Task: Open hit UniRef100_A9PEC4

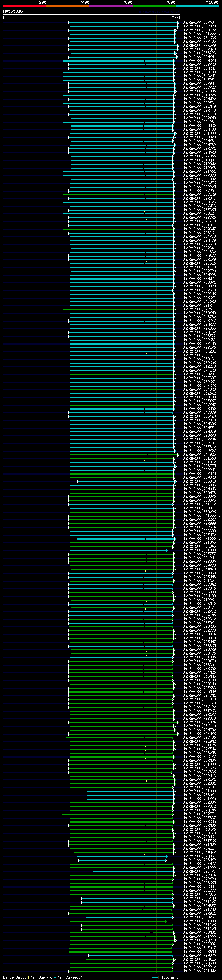Action: (x=199, y=103)
